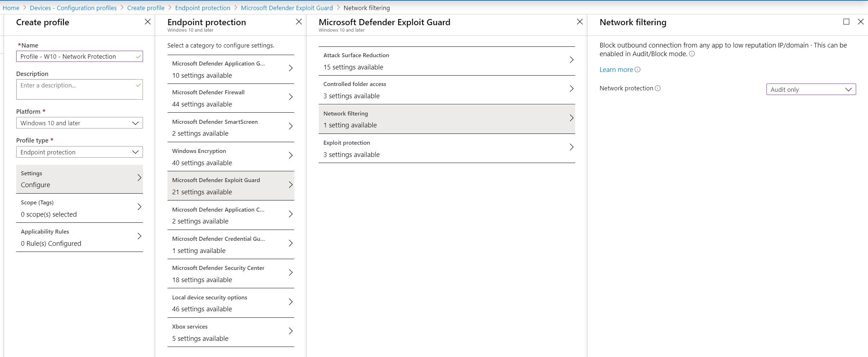Image resolution: width=868 pixels, height=357 pixels.
Task: Maximize the Network filtering blade
Action: (846, 22)
